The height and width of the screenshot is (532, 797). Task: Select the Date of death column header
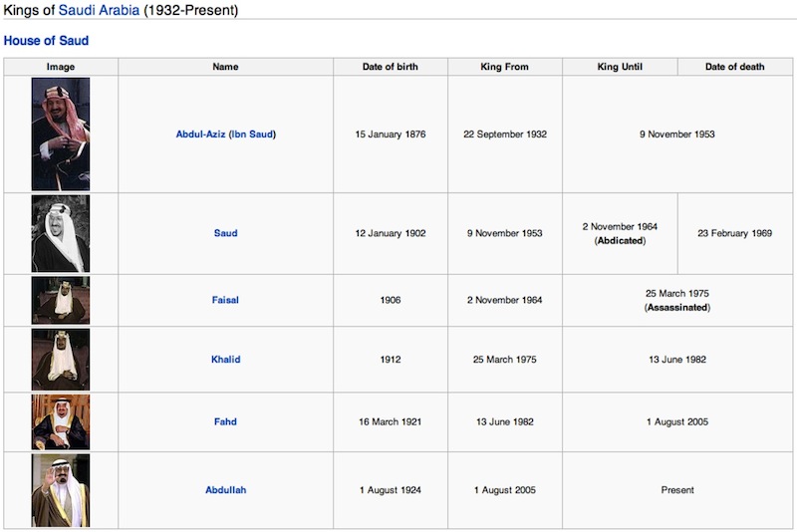click(x=734, y=67)
